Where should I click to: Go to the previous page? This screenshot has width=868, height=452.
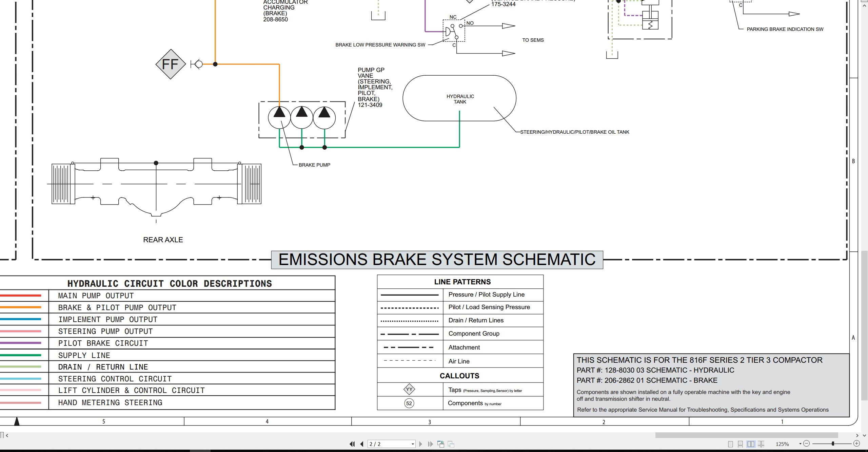[x=362, y=444]
